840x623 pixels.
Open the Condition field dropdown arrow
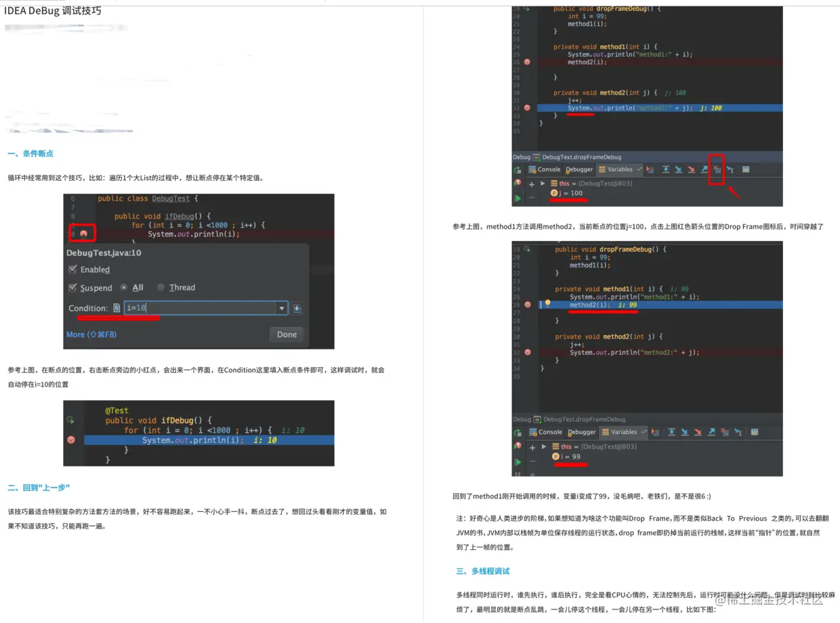[282, 308]
